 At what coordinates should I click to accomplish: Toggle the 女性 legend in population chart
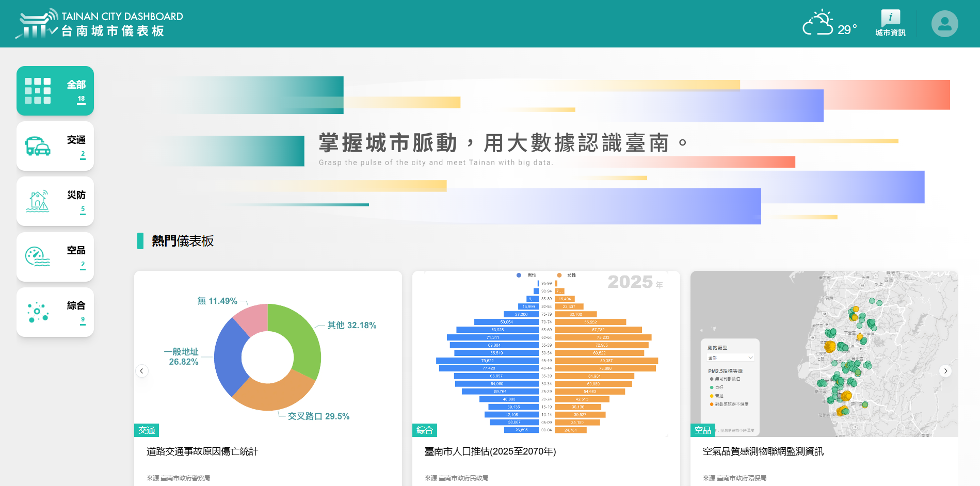click(x=566, y=275)
